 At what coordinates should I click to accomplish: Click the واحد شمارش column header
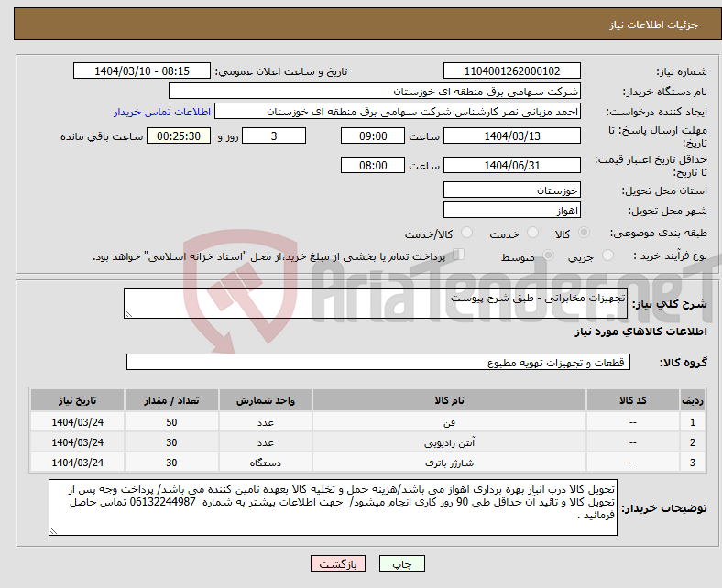point(265,400)
